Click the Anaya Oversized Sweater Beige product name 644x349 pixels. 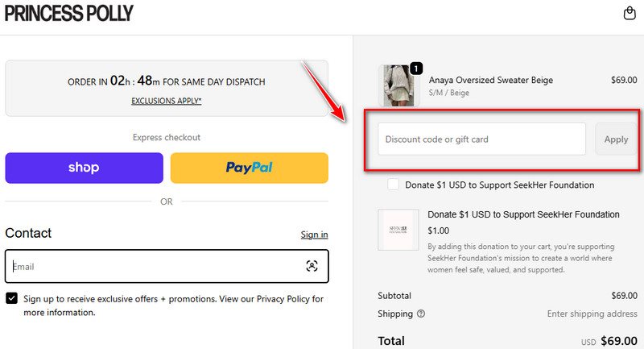click(x=490, y=80)
